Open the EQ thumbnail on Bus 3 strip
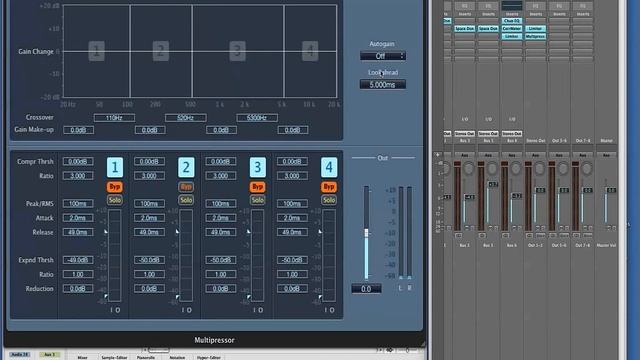 [x=464, y=6]
